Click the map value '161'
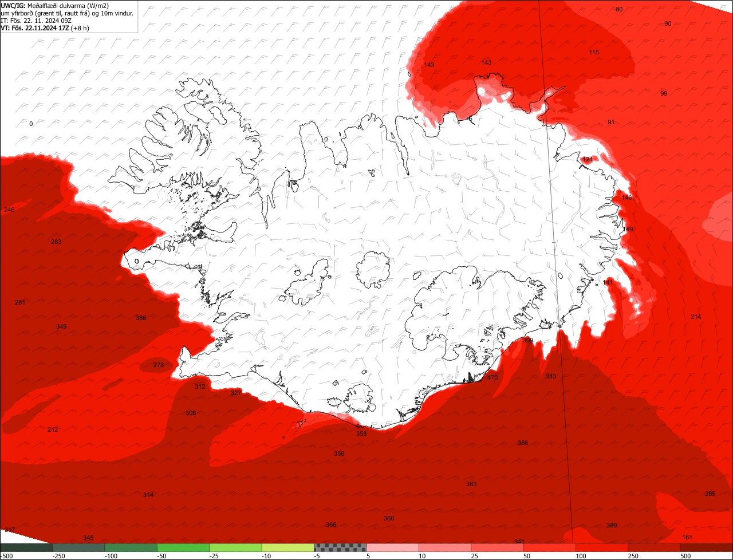The height and width of the screenshot is (560, 733). [x=688, y=537]
